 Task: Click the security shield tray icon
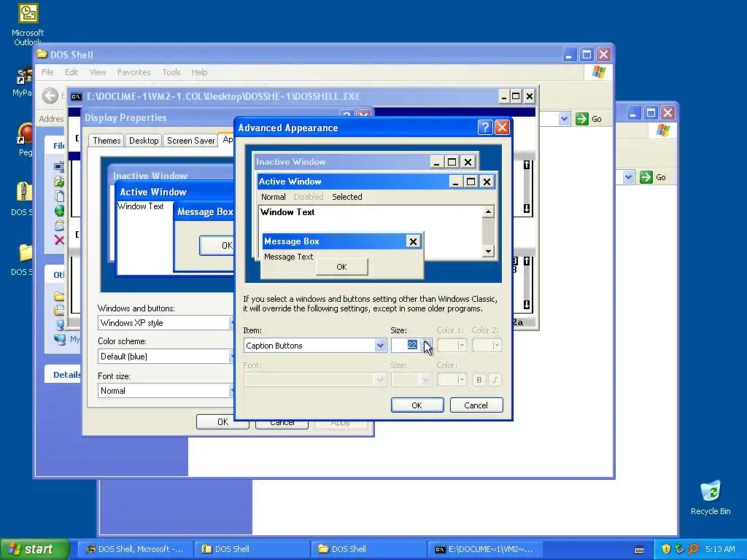pyautogui.click(x=666, y=549)
